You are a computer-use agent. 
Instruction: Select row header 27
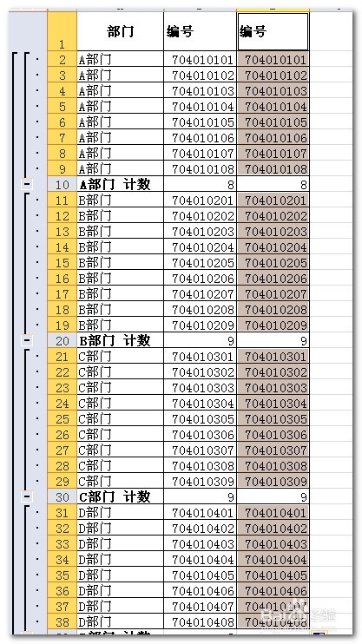tap(62, 450)
